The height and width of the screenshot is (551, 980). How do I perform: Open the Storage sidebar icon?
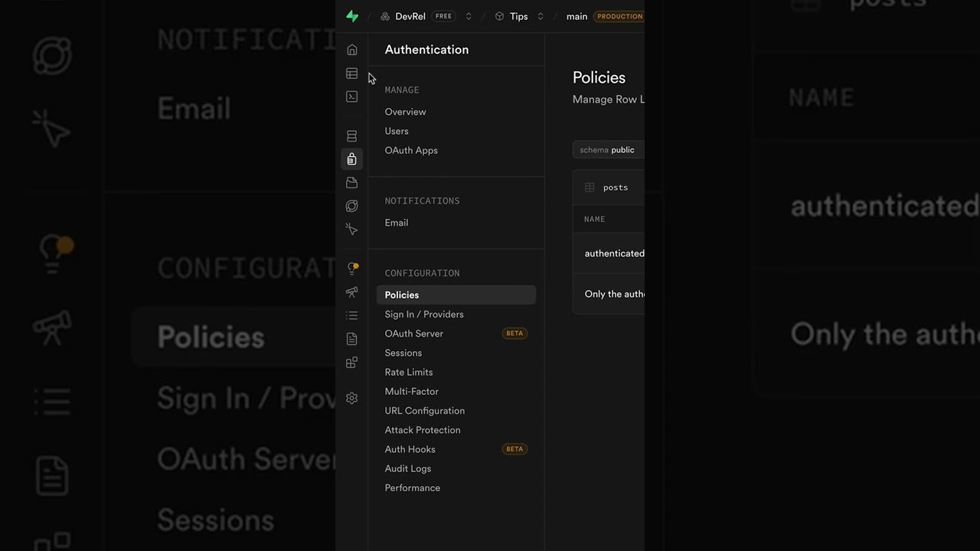(352, 183)
